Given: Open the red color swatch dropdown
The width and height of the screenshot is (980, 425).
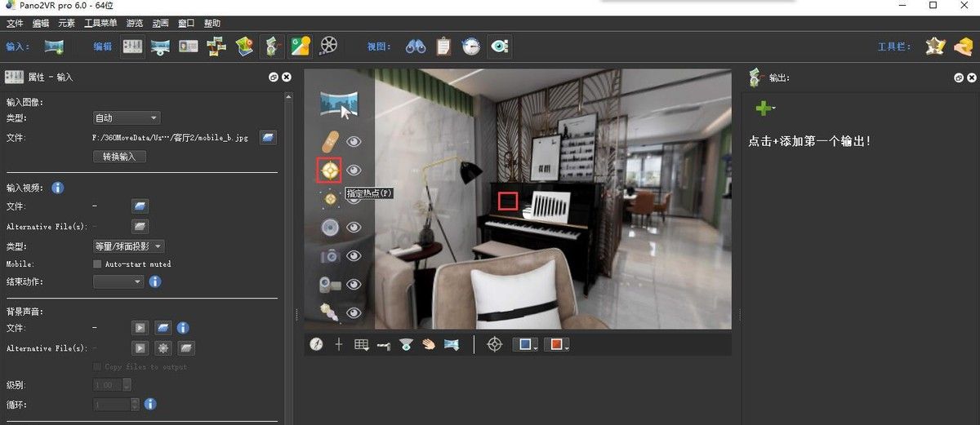Looking at the screenshot, I should coord(555,345).
